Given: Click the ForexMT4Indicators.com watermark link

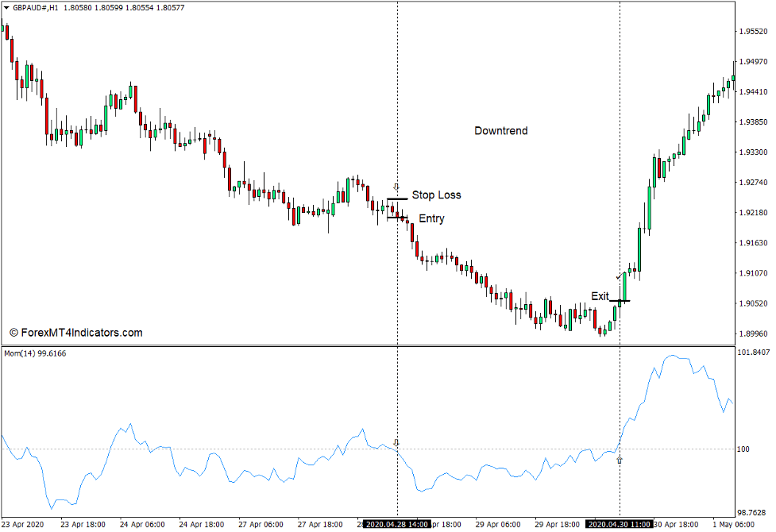Looking at the screenshot, I should [x=75, y=333].
